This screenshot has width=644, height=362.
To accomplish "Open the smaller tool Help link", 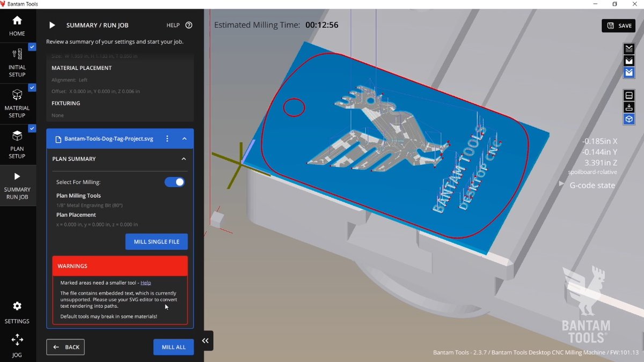I will 145,283.
